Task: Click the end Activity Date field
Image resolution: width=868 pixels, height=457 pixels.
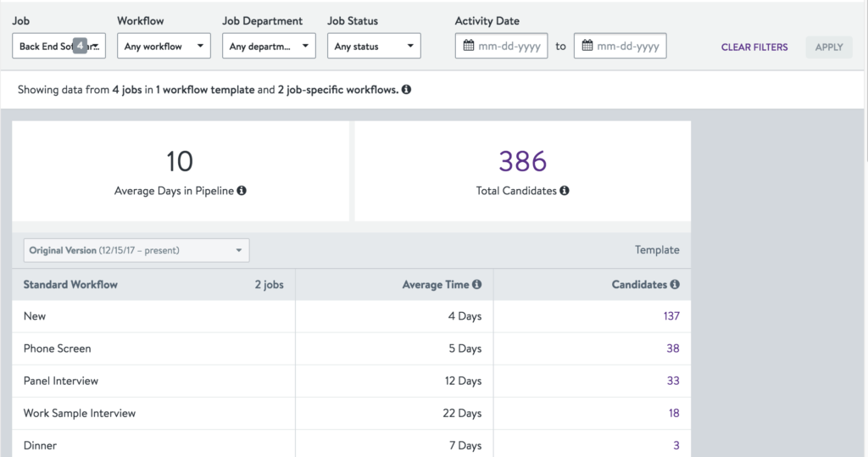Action: point(620,46)
